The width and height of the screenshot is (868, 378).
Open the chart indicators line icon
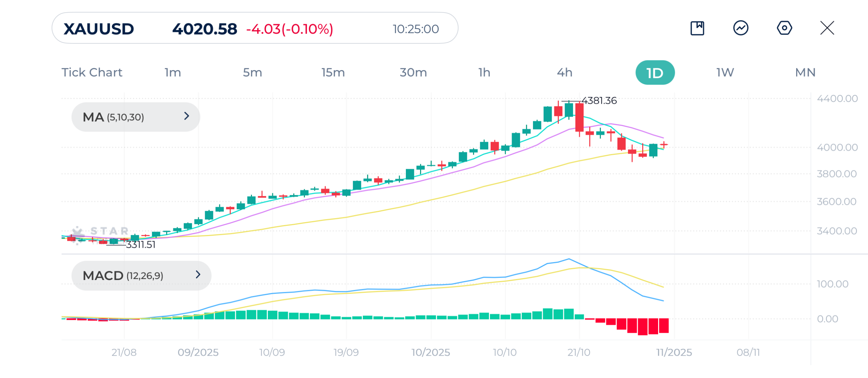[x=741, y=28]
